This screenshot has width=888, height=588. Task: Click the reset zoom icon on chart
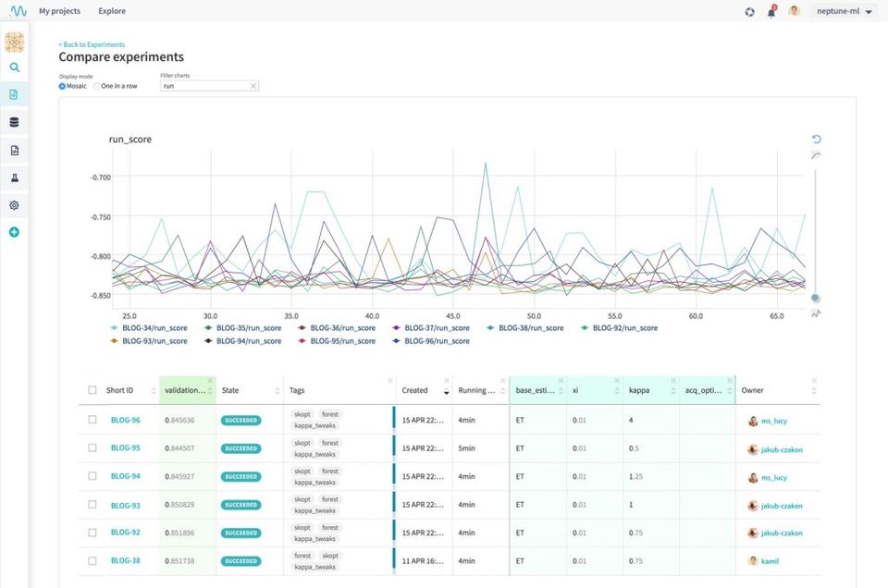pyautogui.click(x=816, y=140)
